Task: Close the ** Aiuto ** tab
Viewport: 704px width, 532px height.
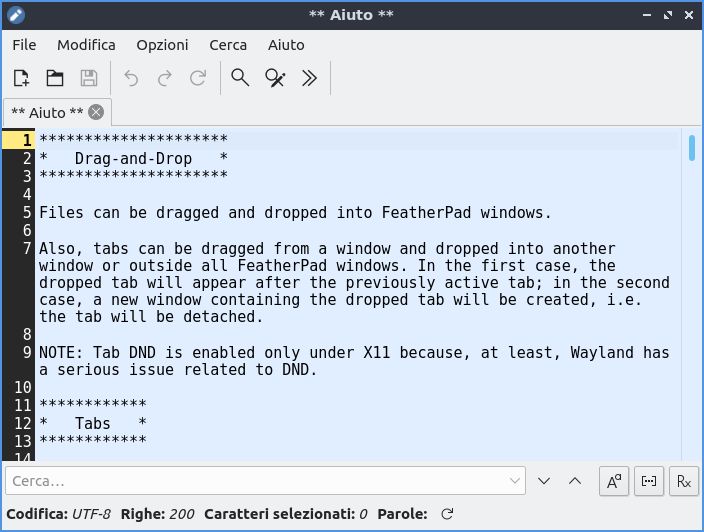Action: (x=96, y=112)
